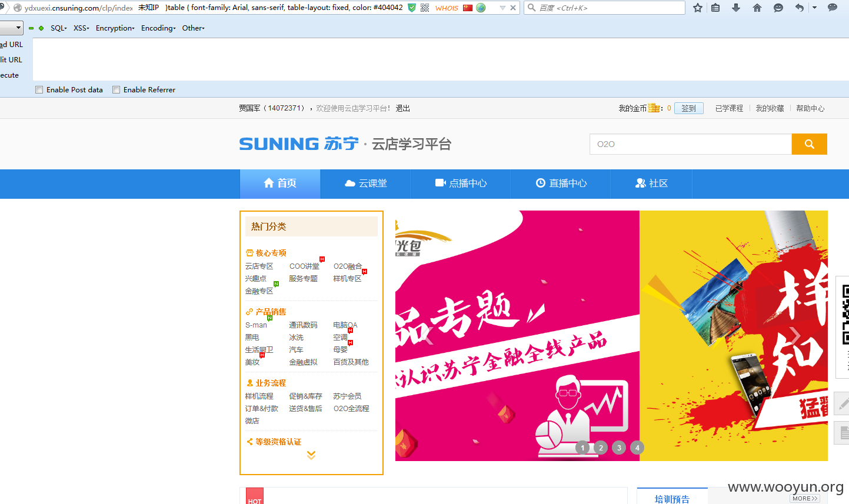This screenshot has height=504, width=849.
Task: Open the Encryption dropdown menu
Action: 115,28
